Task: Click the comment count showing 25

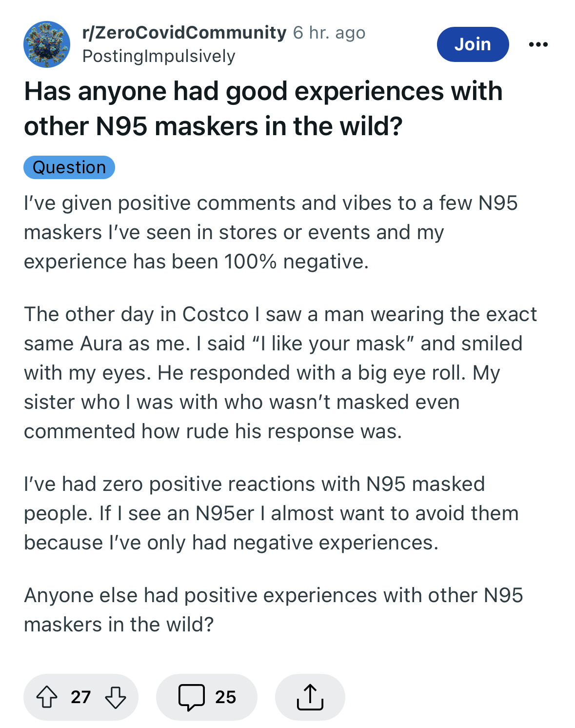Action: [x=225, y=697]
